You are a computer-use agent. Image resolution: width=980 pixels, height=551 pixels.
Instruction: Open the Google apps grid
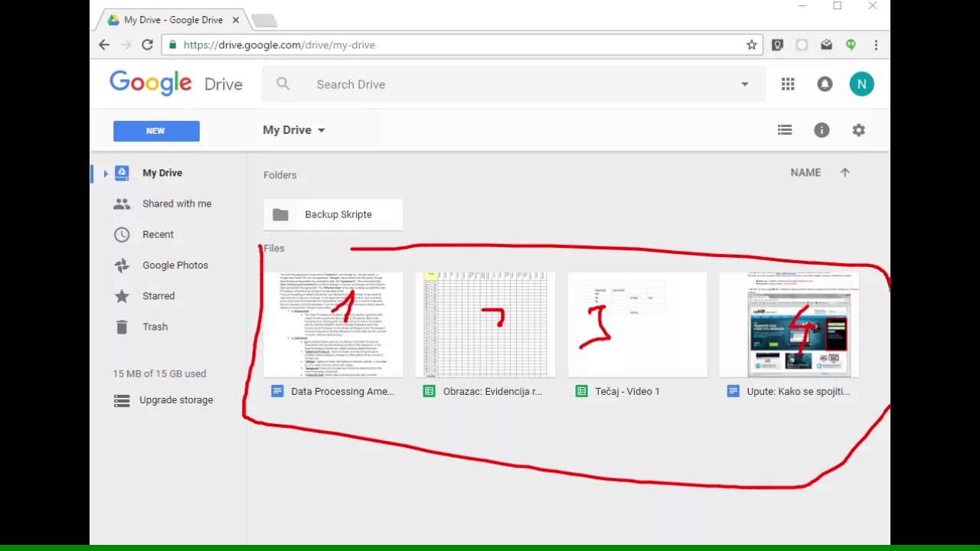pyautogui.click(x=788, y=84)
